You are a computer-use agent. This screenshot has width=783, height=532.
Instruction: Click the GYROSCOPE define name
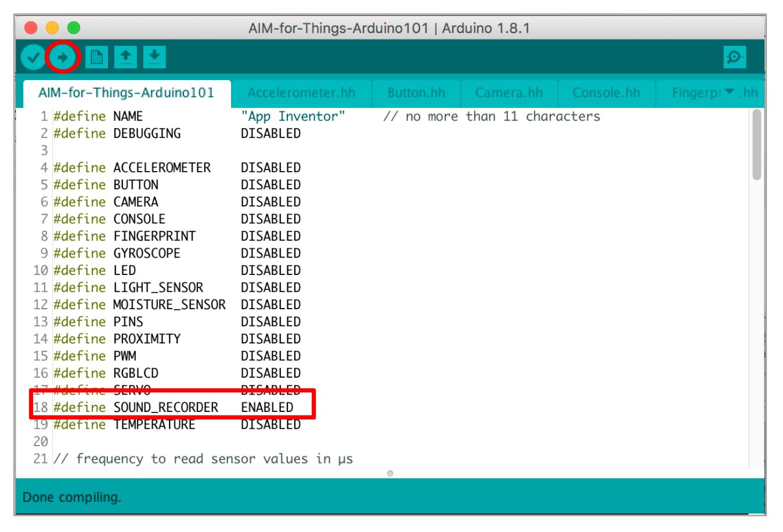[x=147, y=254]
